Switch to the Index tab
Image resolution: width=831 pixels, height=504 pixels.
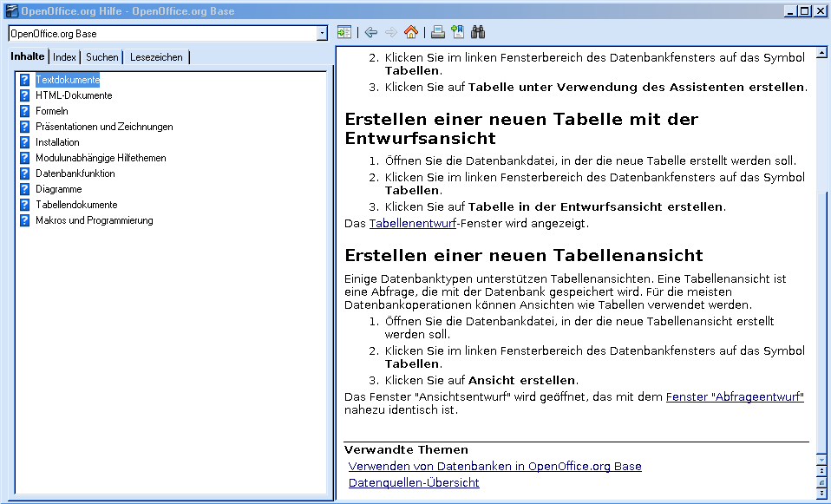64,57
